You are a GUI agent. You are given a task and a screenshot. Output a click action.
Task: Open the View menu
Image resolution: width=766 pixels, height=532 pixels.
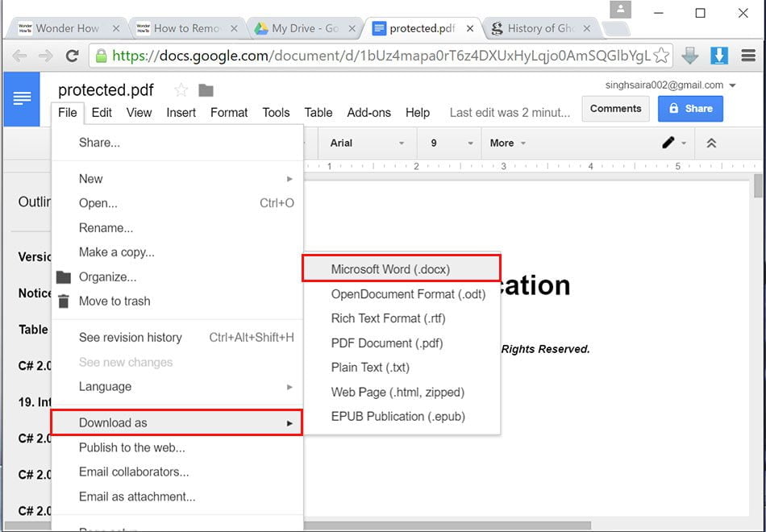tap(139, 112)
